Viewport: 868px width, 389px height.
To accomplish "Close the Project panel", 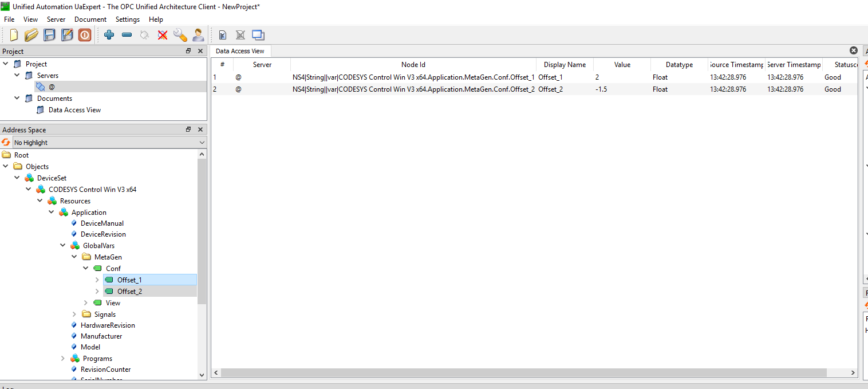I will [x=200, y=51].
